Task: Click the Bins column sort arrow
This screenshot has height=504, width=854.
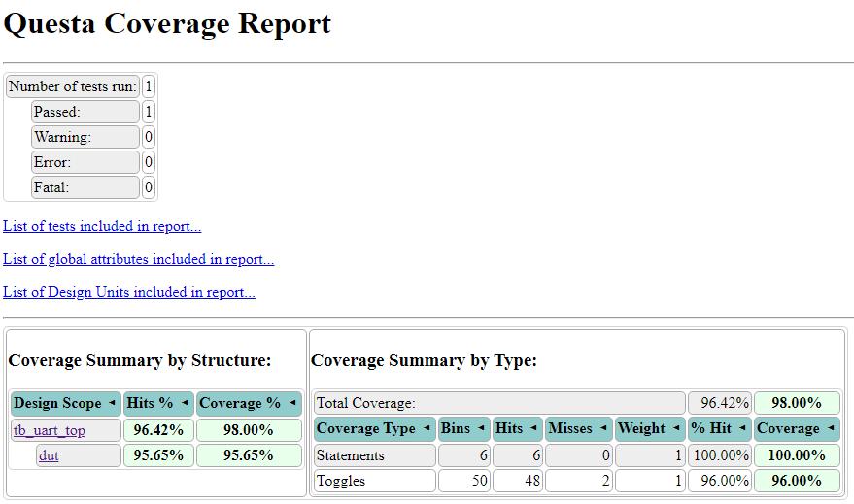Action: [x=481, y=428]
